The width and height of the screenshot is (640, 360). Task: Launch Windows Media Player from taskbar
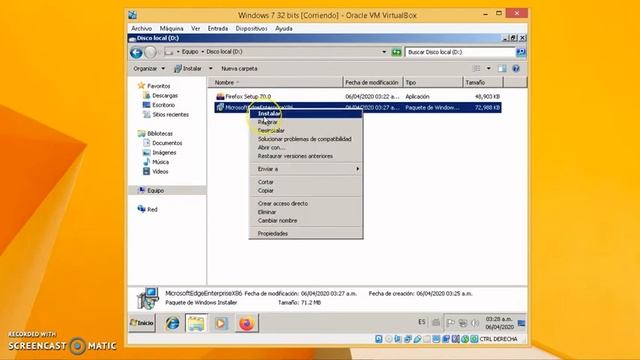click(221, 323)
